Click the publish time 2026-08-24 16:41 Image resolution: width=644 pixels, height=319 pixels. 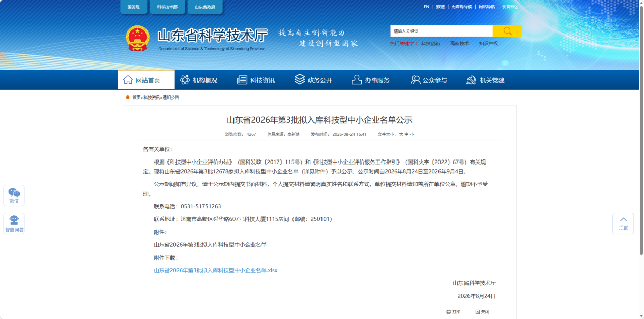tap(339, 134)
